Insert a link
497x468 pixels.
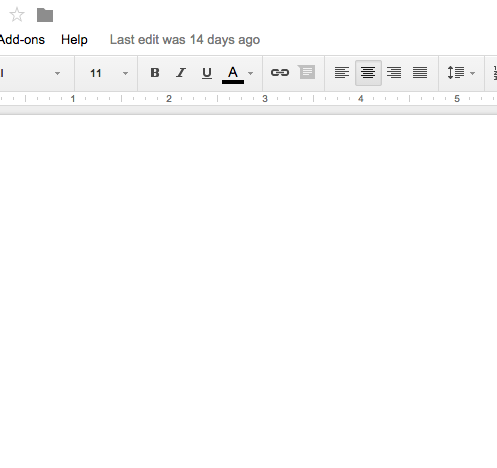(x=280, y=72)
